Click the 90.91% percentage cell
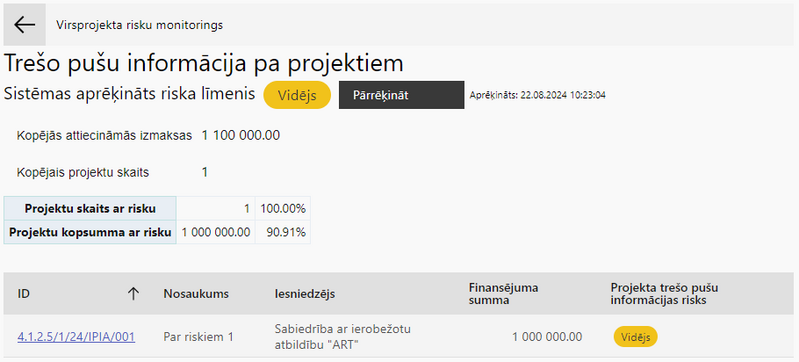The width and height of the screenshot is (799, 362). click(x=283, y=232)
